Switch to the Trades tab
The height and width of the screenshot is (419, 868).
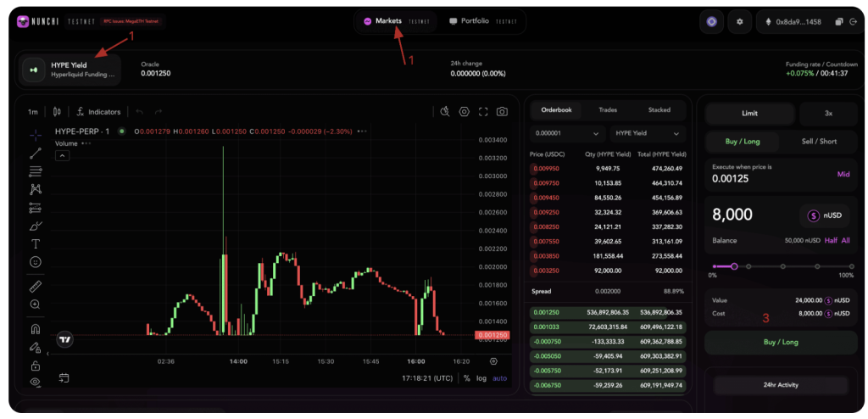[608, 110]
